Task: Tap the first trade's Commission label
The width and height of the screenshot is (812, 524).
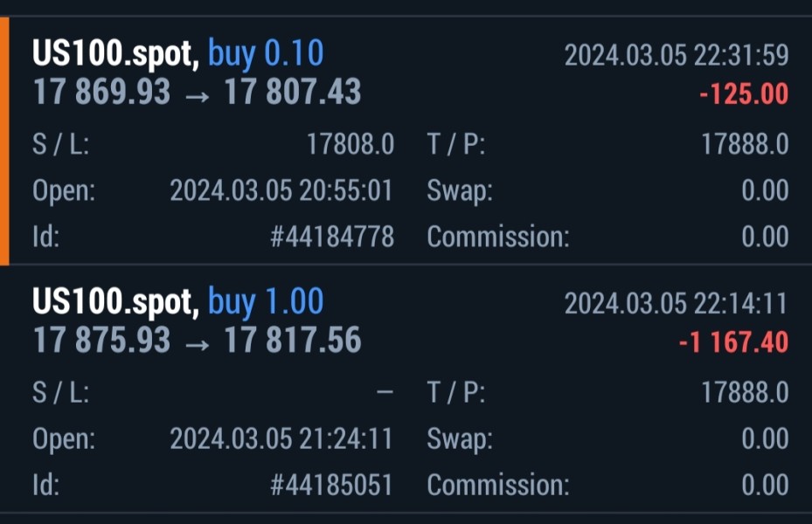Action: click(x=498, y=237)
